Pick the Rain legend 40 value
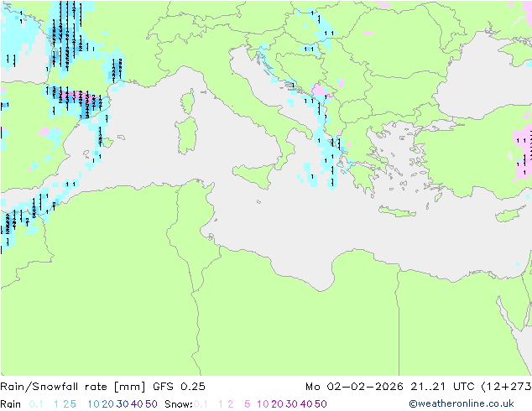This screenshot has height=411, width=532. [x=137, y=404]
